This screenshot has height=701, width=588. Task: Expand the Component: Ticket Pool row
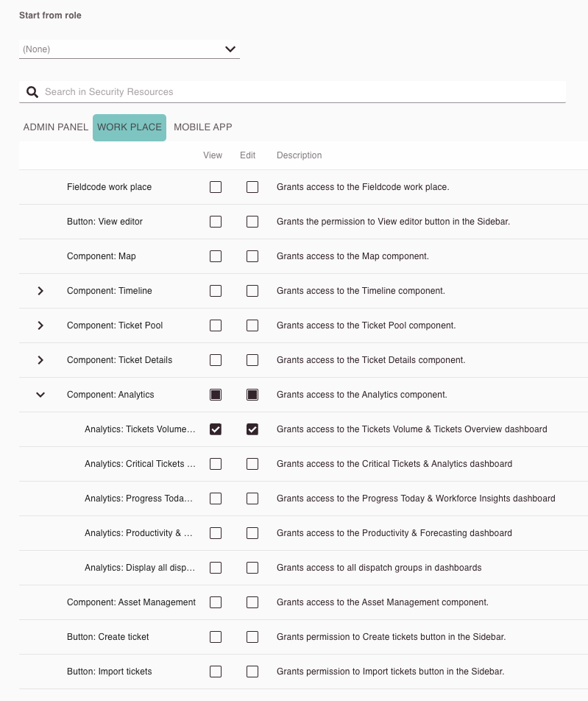(40, 325)
